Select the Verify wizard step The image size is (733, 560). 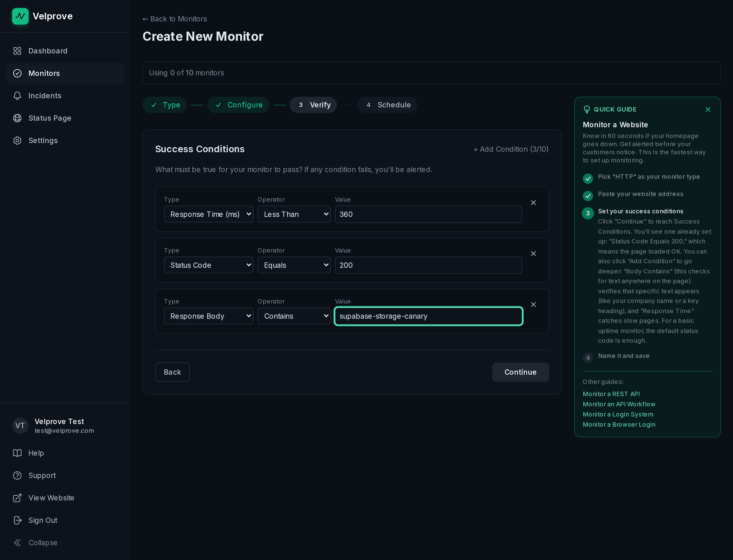click(313, 105)
